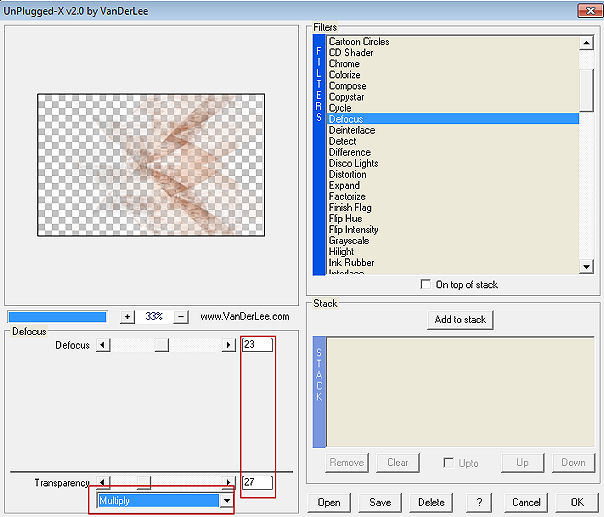This screenshot has width=604, height=517.
Task: Click Transparency slider right arrow
Action: (228, 482)
